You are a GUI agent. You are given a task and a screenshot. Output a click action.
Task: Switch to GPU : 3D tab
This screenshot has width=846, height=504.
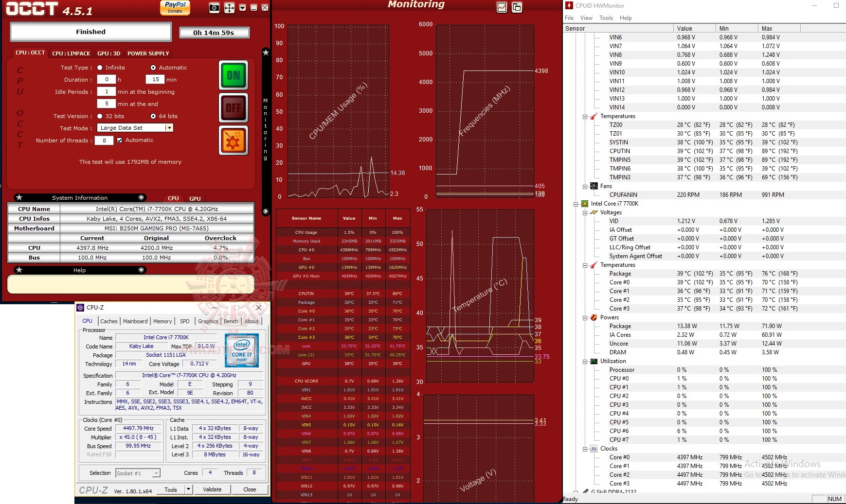tap(109, 53)
